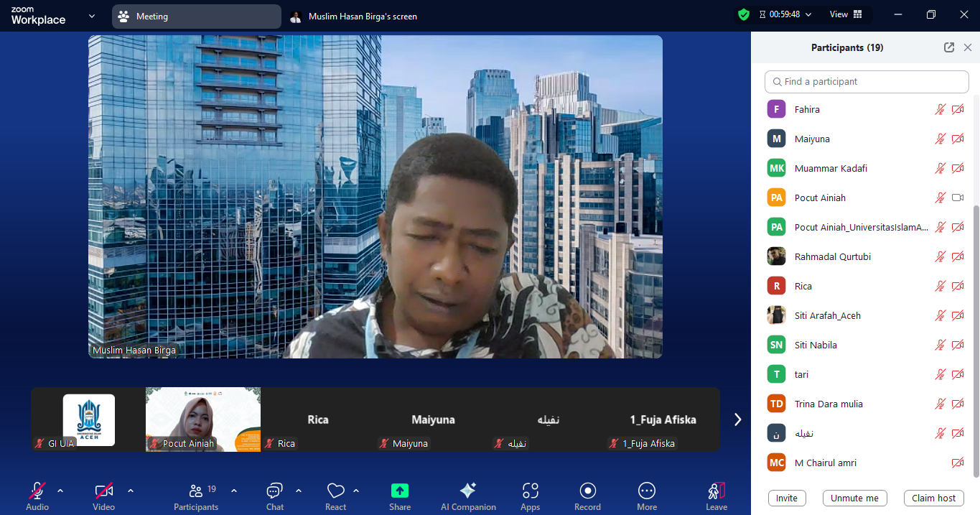
Task: Click Rica's camera-off icon in list
Action: (958, 286)
